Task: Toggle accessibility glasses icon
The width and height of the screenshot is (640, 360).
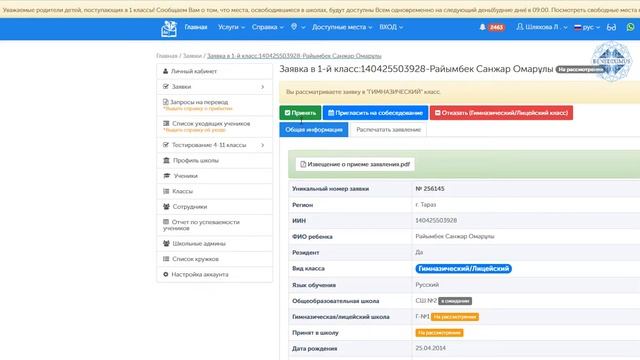Action: pos(611,27)
